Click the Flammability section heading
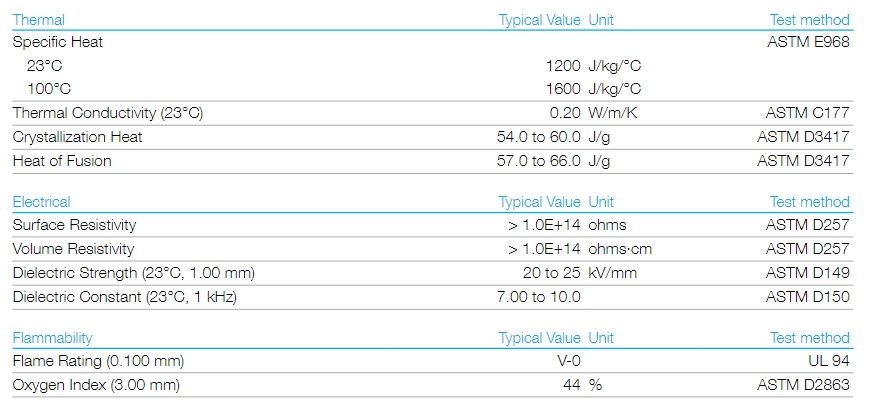 52,338
